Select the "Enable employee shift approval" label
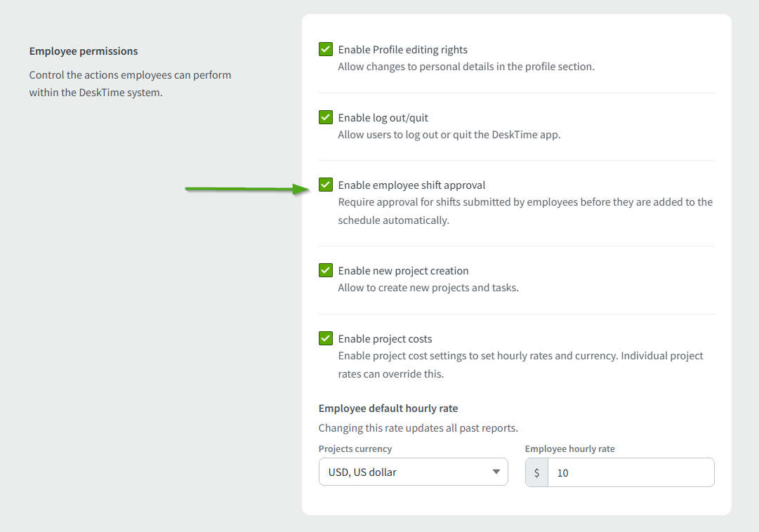759x532 pixels. (411, 185)
